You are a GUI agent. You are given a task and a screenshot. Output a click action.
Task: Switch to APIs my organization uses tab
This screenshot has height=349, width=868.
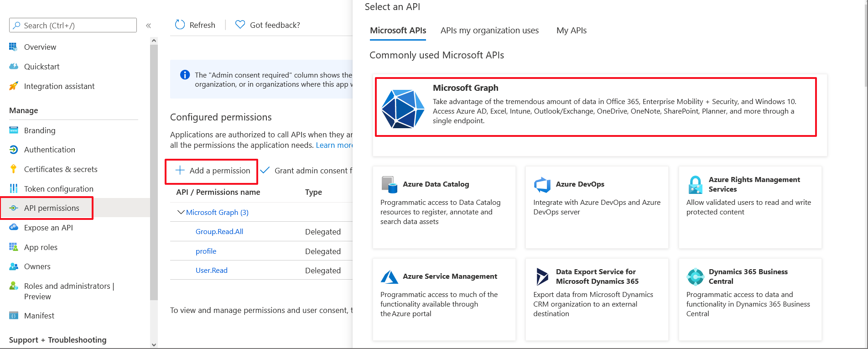tap(489, 31)
